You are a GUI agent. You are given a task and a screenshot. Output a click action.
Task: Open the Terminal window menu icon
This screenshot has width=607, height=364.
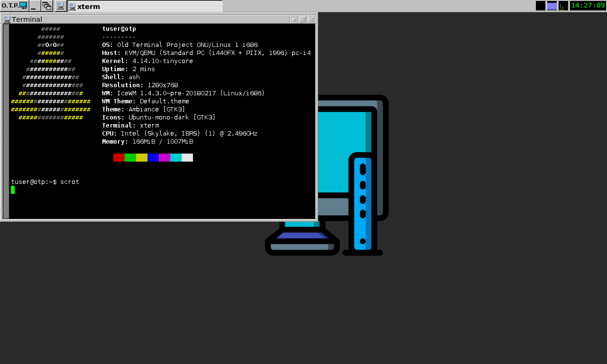click(x=7, y=19)
